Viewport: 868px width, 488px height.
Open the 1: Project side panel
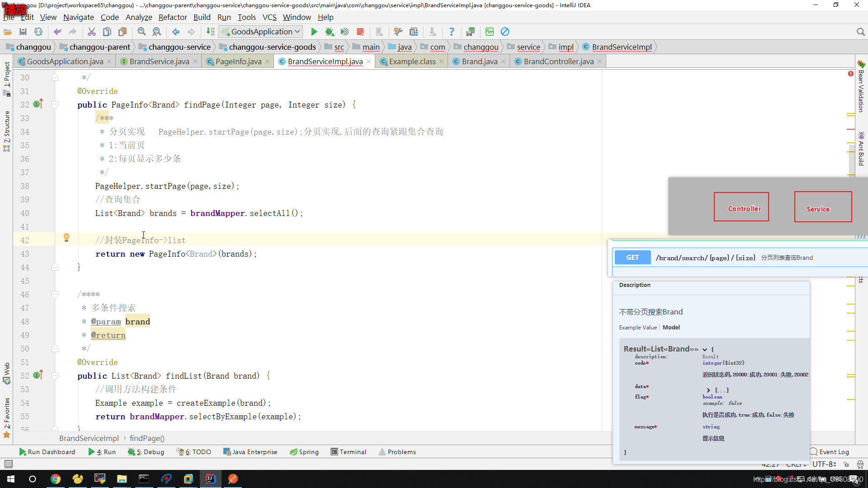[7, 79]
